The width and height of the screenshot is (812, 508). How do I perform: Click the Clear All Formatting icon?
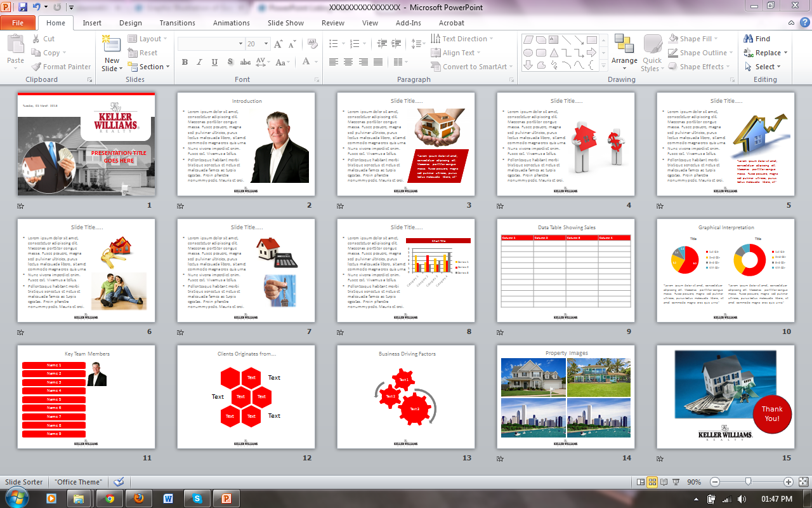point(312,44)
